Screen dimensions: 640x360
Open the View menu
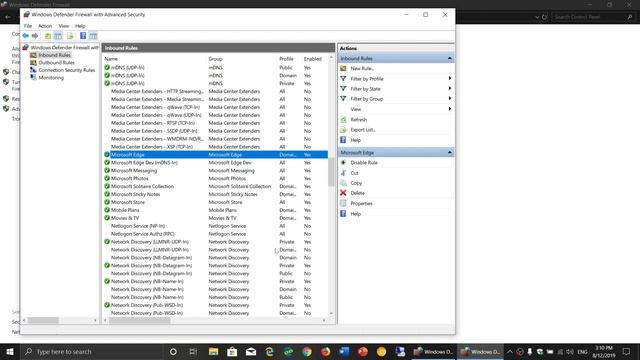click(64, 26)
